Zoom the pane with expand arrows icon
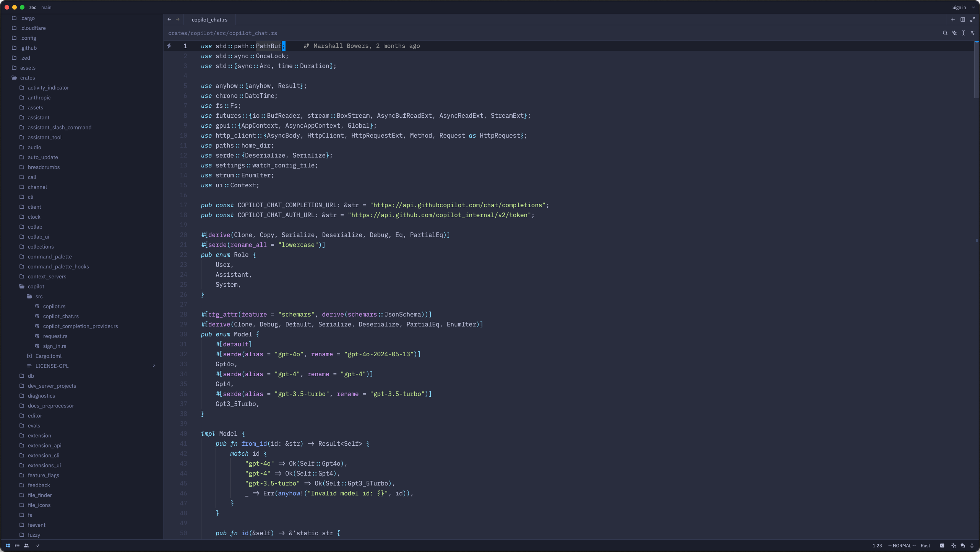 click(x=973, y=19)
